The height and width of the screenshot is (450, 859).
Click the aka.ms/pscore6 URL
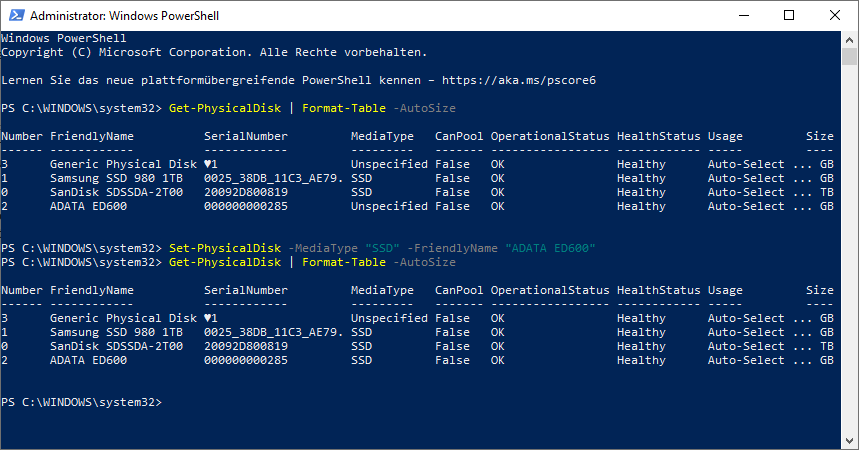tap(518, 81)
